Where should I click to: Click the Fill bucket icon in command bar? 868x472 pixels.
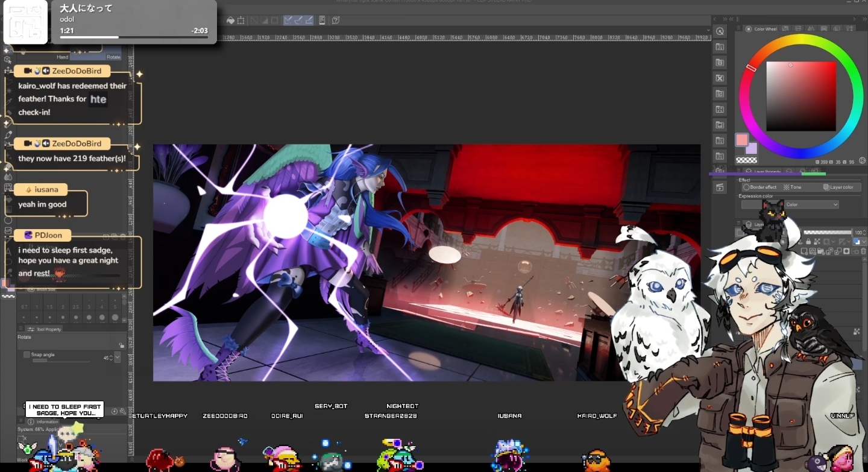pos(230,20)
